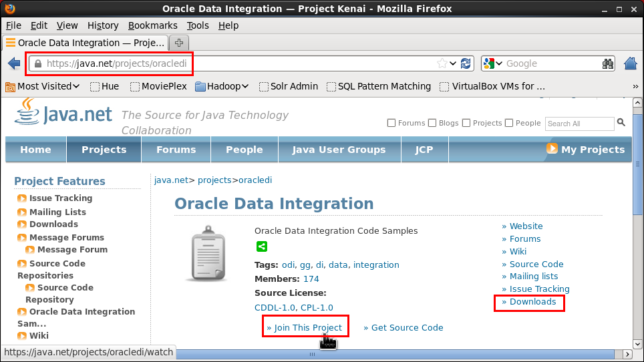This screenshot has width=644, height=362.
Task: Click the Firefox home button
Action: tap(630, 63)
